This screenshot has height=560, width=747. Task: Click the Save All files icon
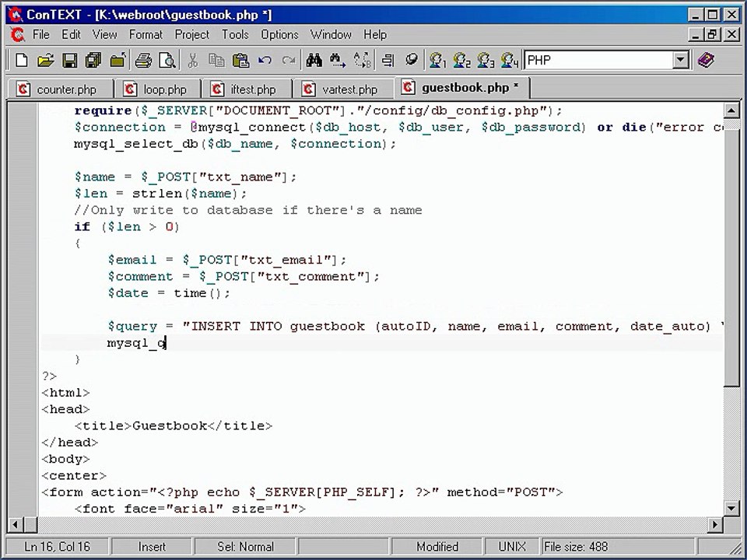click(93, 61)
